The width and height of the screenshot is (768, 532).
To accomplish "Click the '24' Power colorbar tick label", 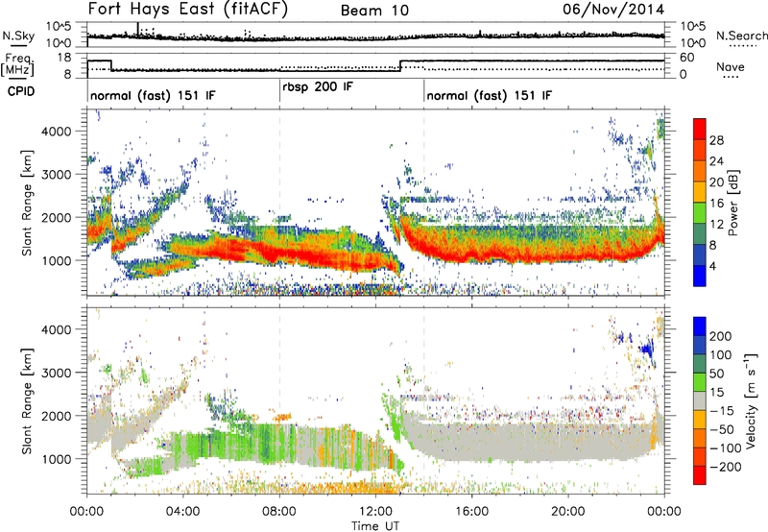I will [716, 161].
